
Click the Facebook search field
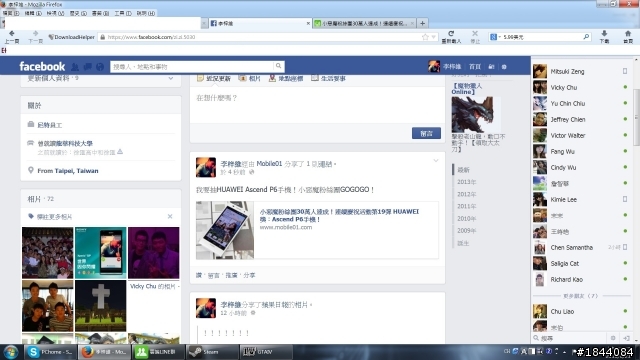pos(191,67)
